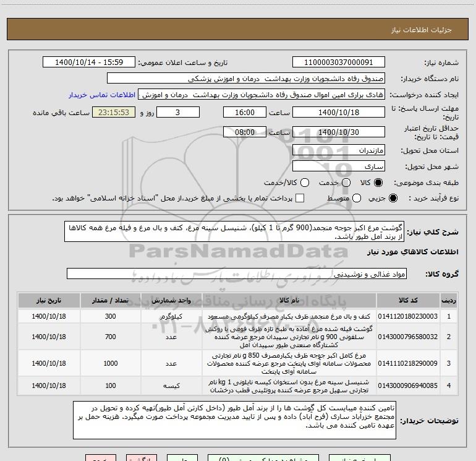Tick the اسناد خزانه اسلامی payment checkbox
Viewport: 476px width, 461px height.
(x=300, y=198)
